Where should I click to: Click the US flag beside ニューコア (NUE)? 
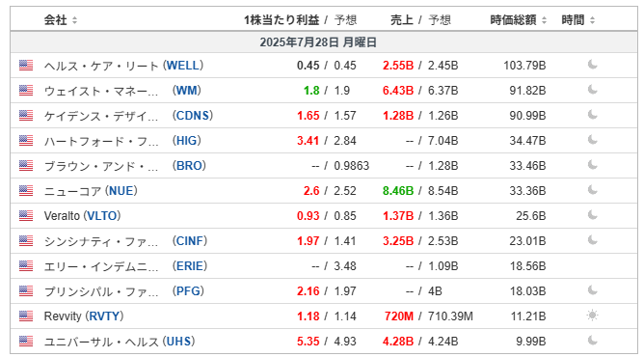click(26, 191)
